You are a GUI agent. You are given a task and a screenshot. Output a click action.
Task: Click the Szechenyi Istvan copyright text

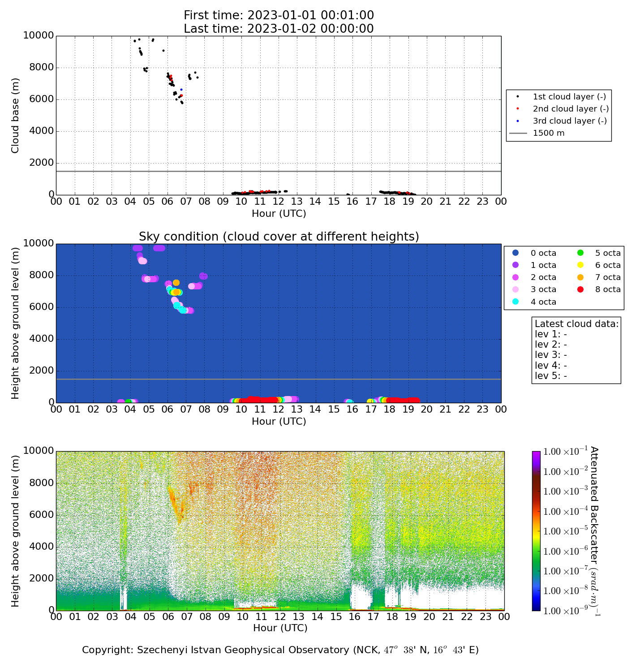point(280,650)
